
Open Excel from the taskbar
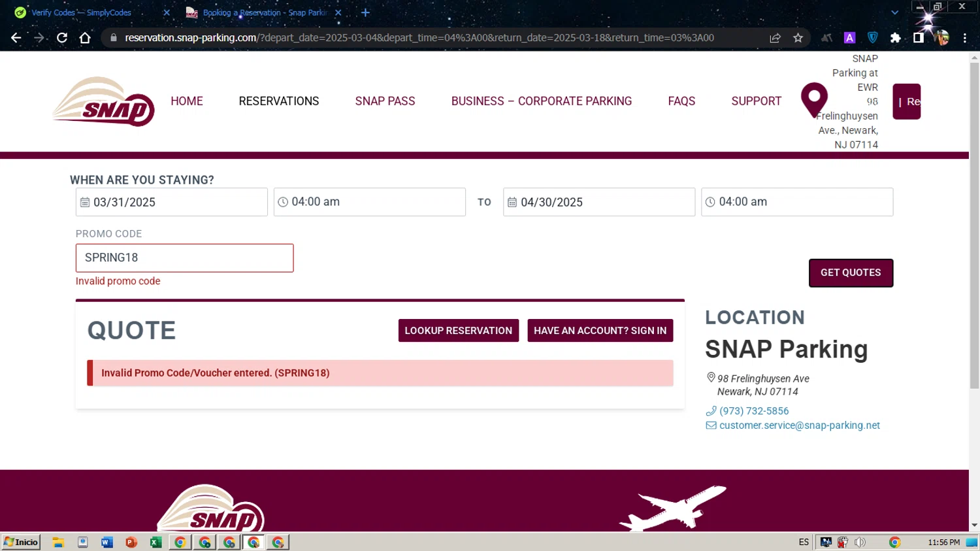pos(155,543)
